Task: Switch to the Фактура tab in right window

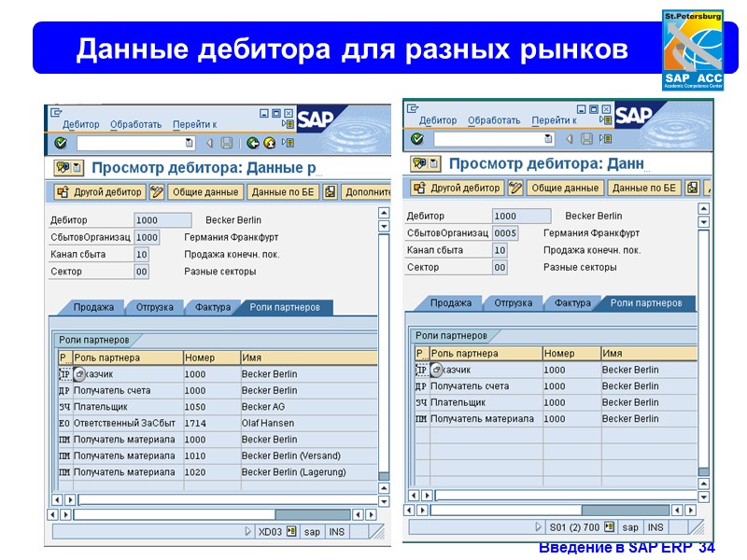Action: (x=572, y=302)
